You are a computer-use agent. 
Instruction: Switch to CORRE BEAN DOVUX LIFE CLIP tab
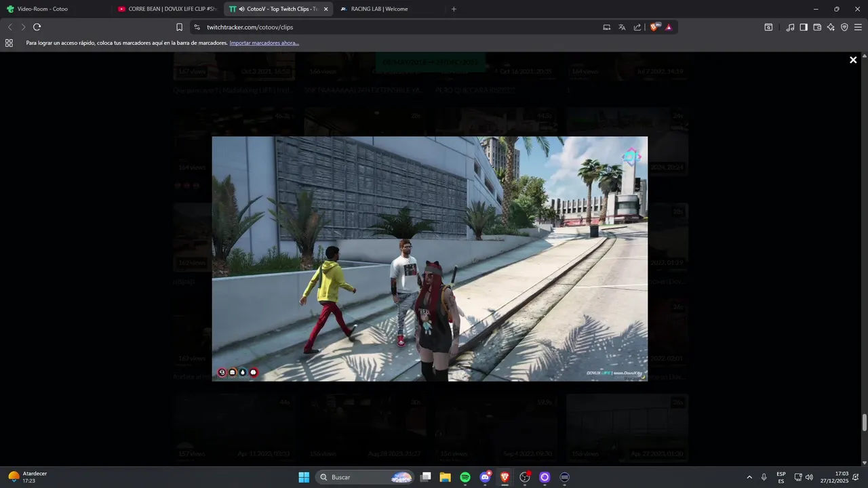[x=167, y=9]
